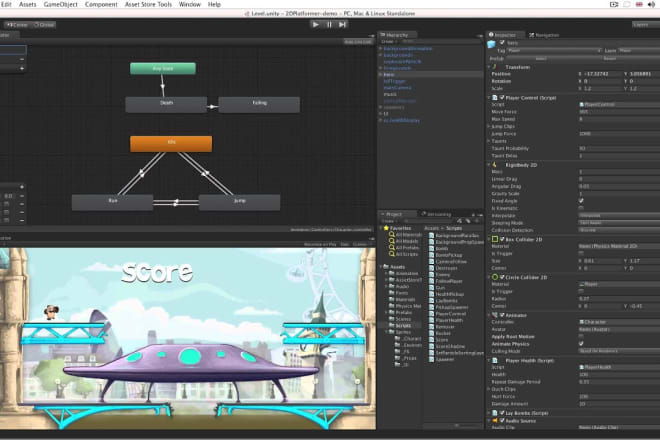The width and height of the screenshot is (660, 440).
Task: Expand the Ouch Clips array
Action: [489, 389]
